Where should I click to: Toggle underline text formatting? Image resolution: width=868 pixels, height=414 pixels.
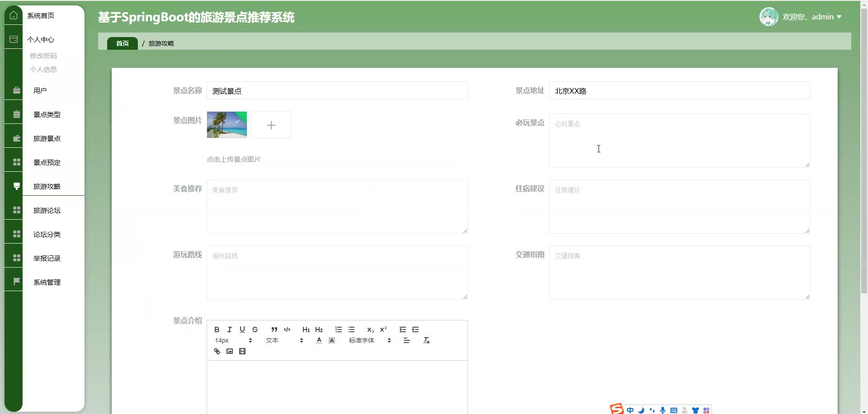click(x=242, y=329)
